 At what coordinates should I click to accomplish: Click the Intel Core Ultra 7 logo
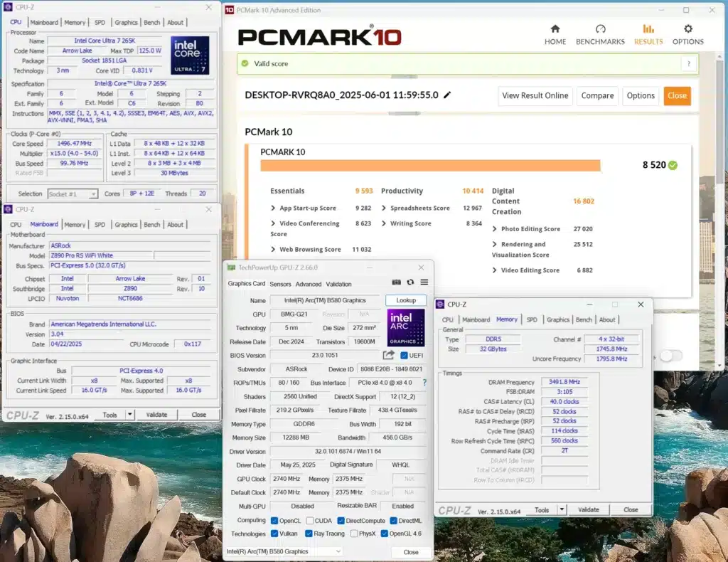[x=189, y=55]
